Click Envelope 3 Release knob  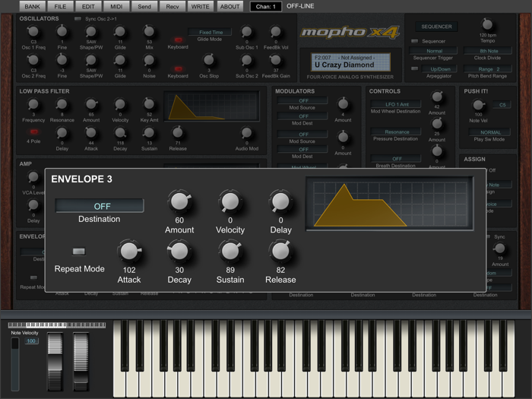pyautogui.click(x=280, y=252)
